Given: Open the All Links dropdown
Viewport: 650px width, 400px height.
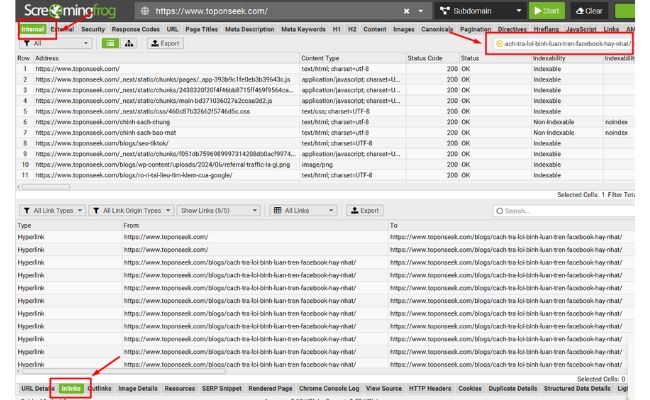Looking at the screenshot, I should tap(303, 211).
